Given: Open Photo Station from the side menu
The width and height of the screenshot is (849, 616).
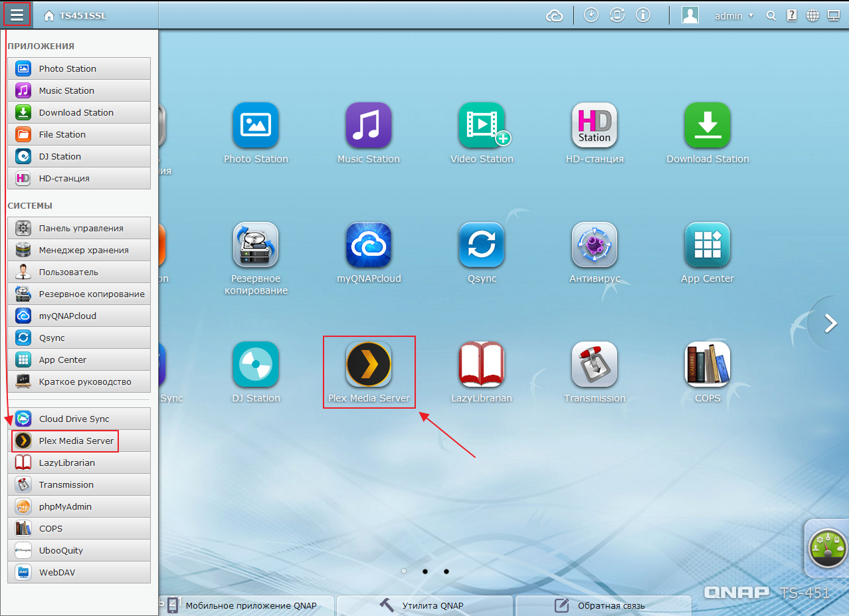Looking at the screenshot, I should pos(79,68).
